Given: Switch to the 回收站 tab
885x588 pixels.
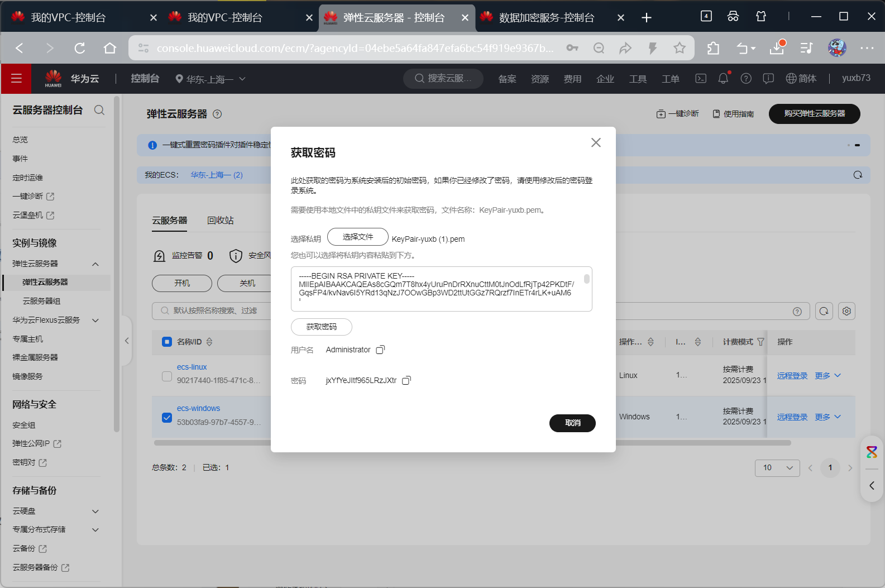Looking at the screenshot, I should tap(221, 221).
